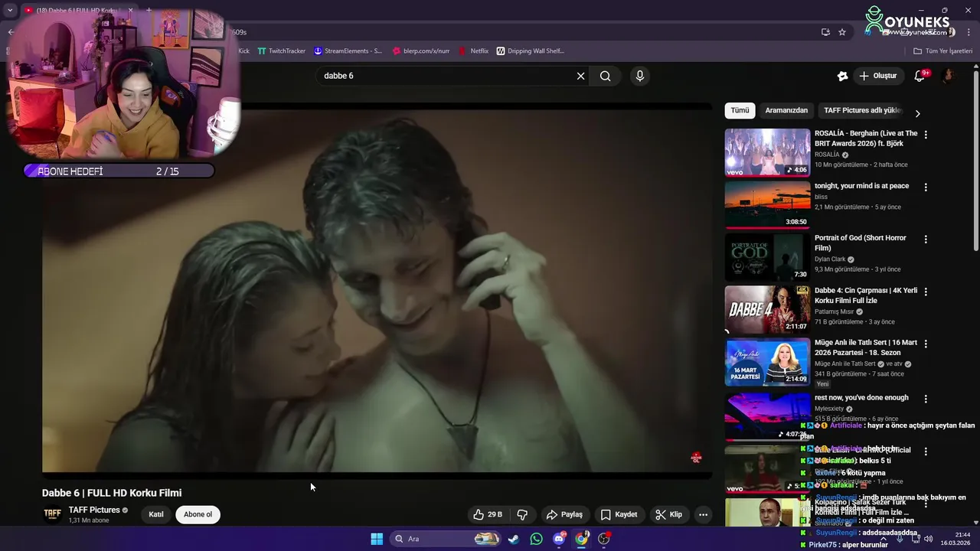Start voice search with microphone icon

[640, 76]
